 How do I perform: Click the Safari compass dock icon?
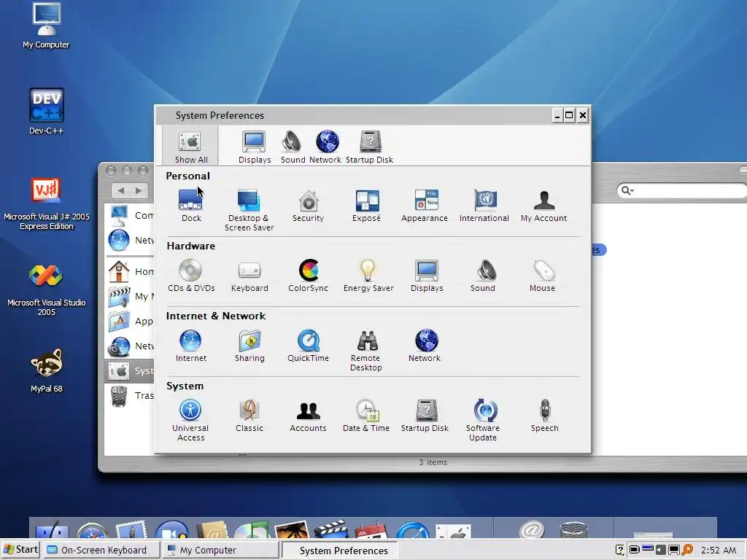[x=93, y=529]
